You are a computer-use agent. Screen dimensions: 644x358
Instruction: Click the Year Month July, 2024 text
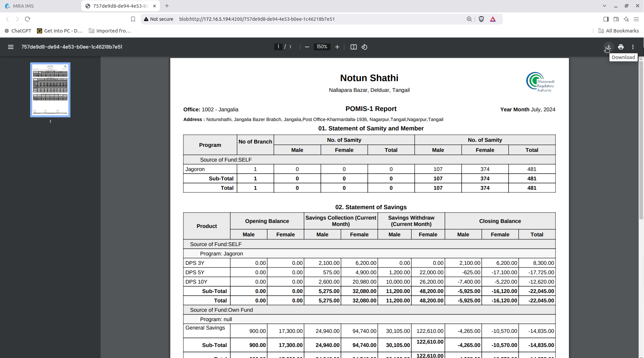coord(528,110)
